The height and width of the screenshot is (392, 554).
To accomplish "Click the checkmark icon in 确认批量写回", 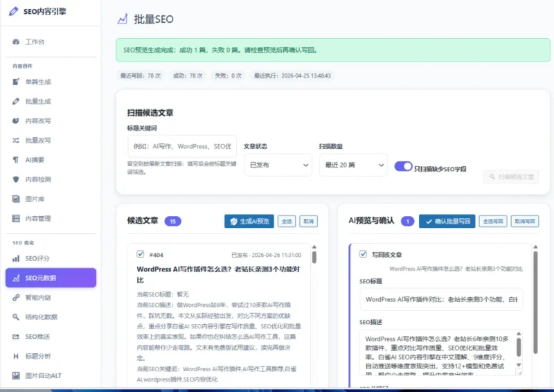I will point(429,221).
